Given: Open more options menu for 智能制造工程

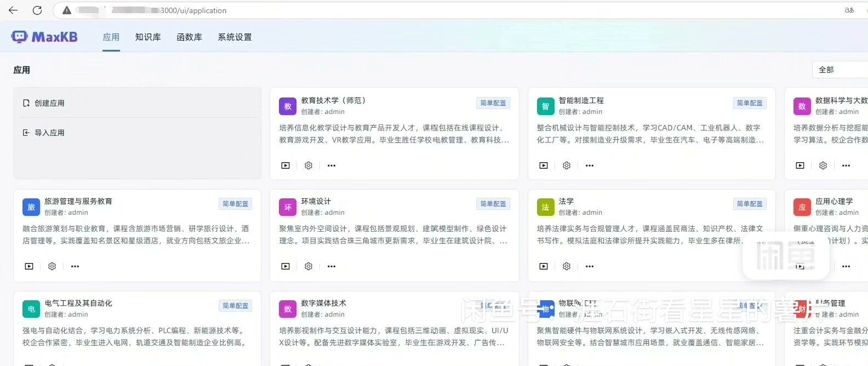Looking at the screenshot, I should coord(590,165).
